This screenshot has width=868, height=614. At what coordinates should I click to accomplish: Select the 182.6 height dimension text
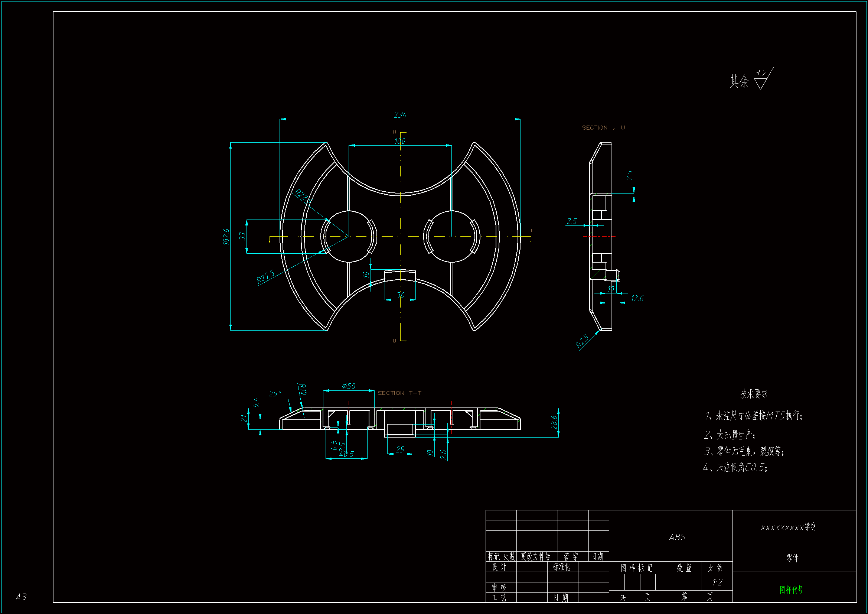point(226,237)
